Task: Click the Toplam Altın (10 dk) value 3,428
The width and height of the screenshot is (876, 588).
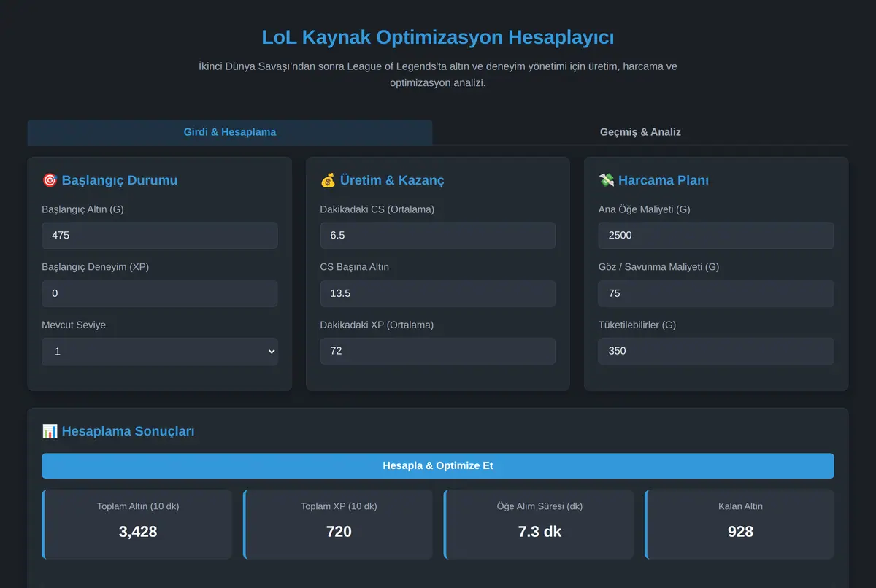Action: [138, 531]
